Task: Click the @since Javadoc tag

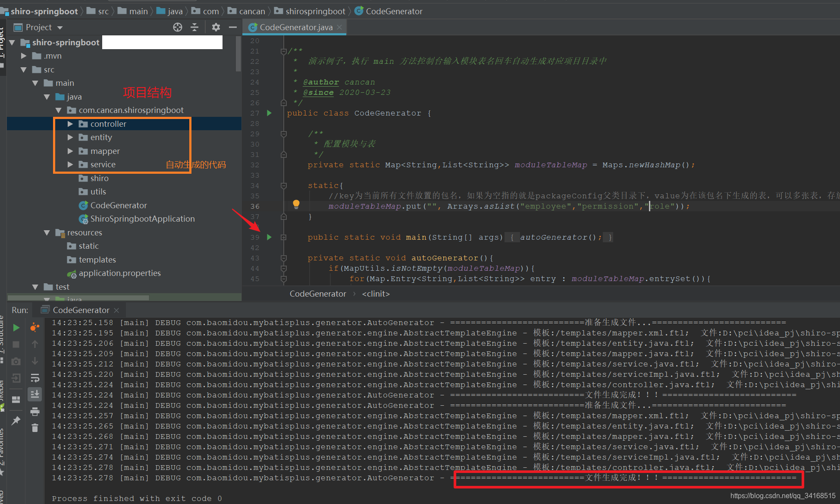Action: tap(318, 92)
